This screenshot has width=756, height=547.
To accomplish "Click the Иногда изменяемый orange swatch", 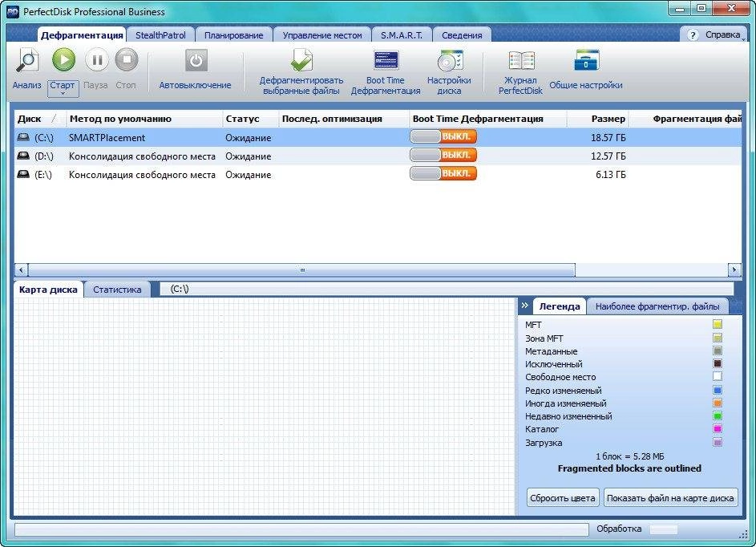I will 718,403.
